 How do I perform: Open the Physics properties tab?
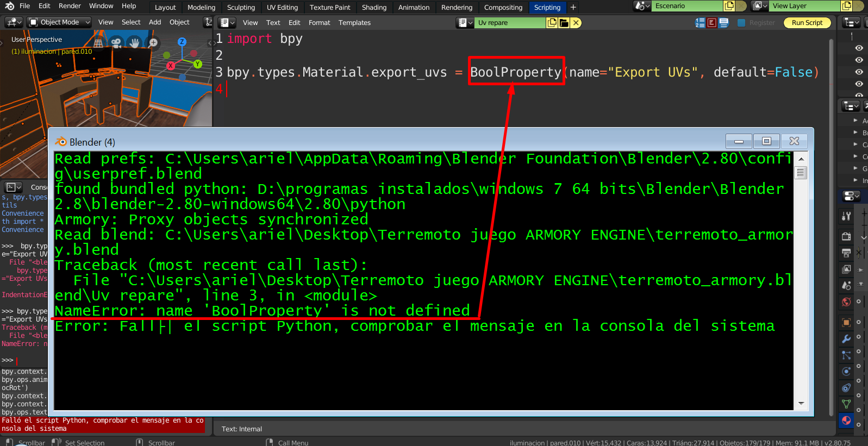pos(846,371)
